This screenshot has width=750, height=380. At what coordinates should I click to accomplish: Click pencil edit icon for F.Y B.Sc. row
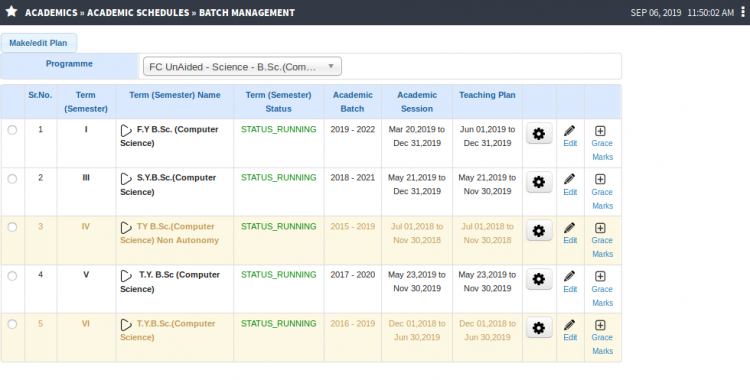point(569,131)
